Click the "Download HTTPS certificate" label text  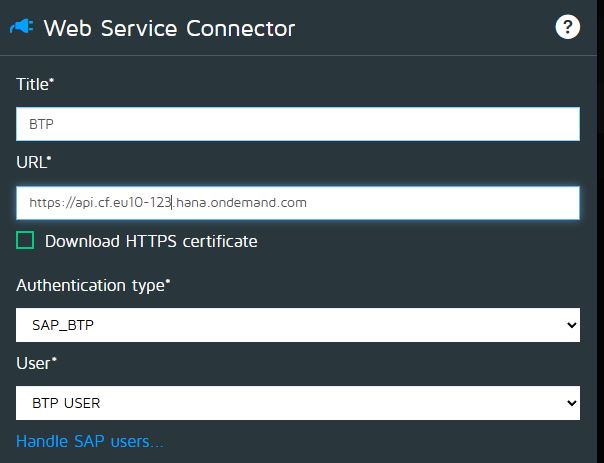click(x=151, y=241)
